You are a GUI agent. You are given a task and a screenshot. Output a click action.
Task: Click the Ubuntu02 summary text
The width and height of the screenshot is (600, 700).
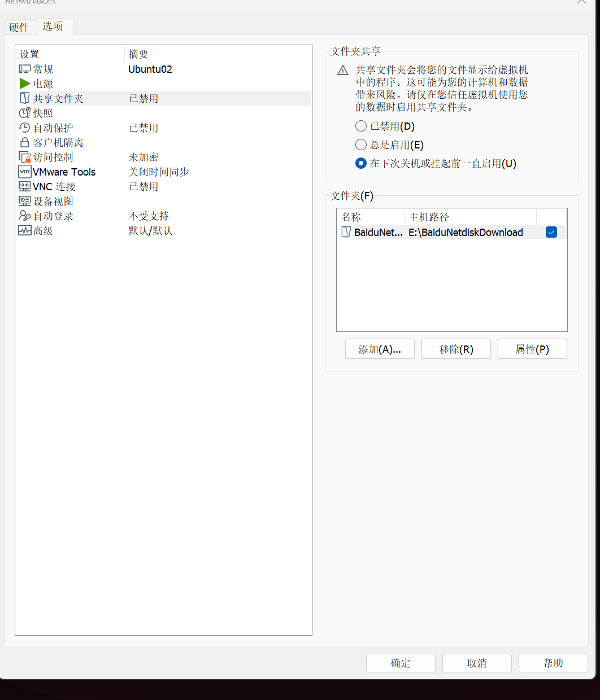(150, 69)
